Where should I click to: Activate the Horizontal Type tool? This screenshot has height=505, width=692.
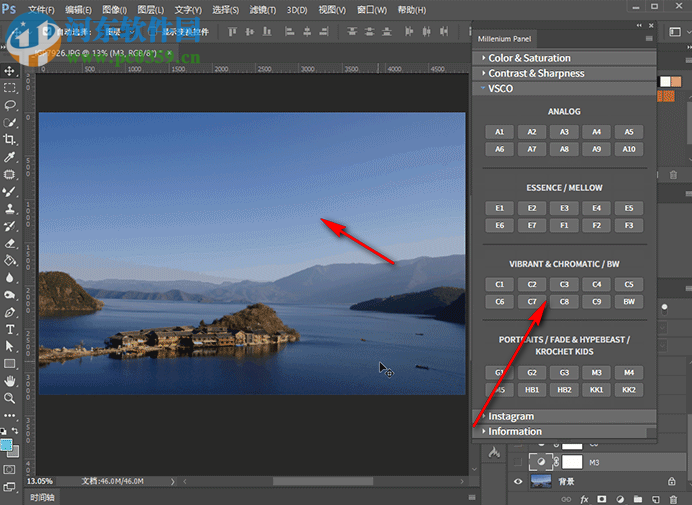click(x=10, y=329)
